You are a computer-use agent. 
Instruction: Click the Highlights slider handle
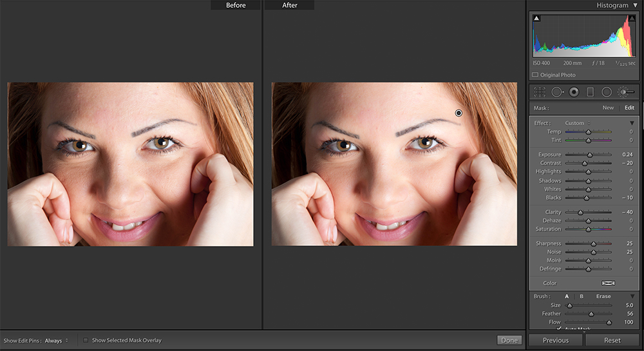tap(588, 171)
